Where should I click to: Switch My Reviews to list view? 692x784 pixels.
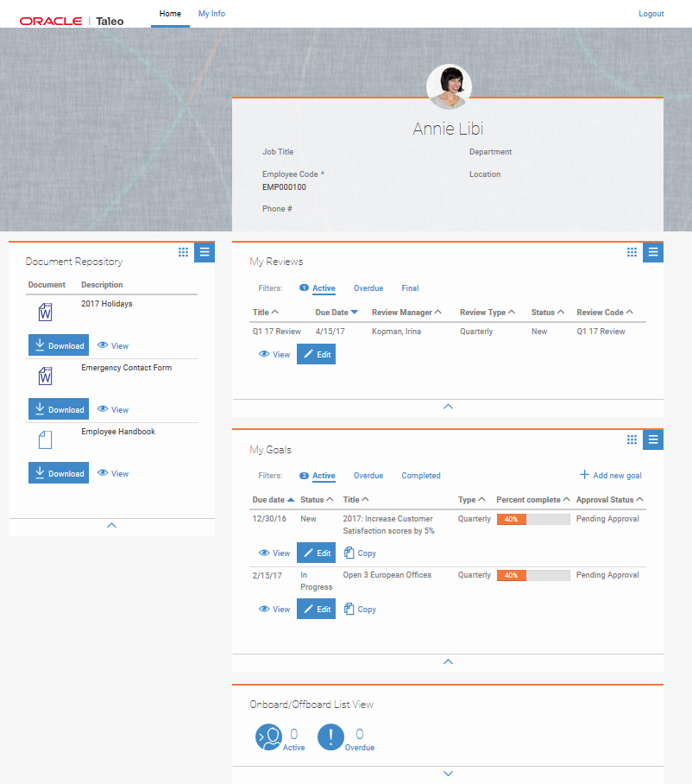point(653,252)
